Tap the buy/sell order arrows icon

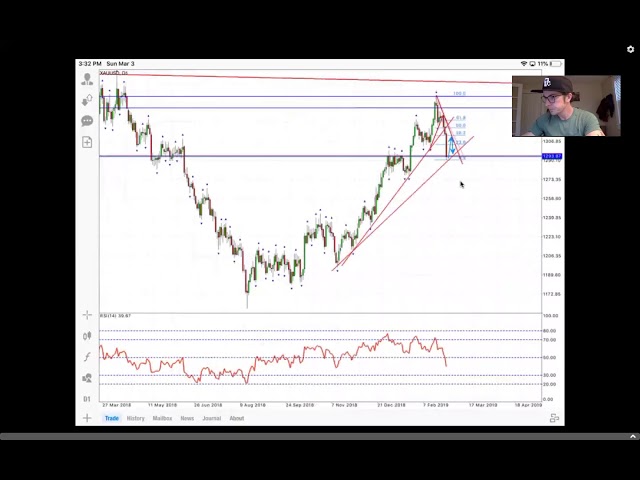coord(87,100)
